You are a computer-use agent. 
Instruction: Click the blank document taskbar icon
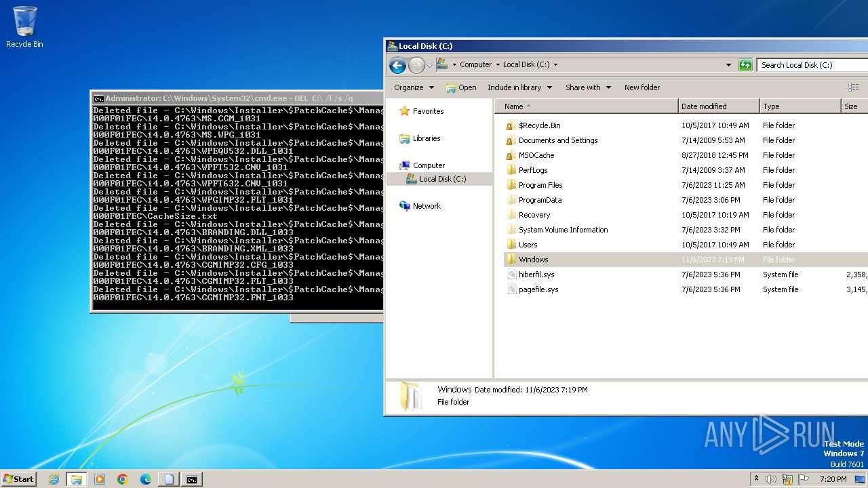[x=169, y=479]
